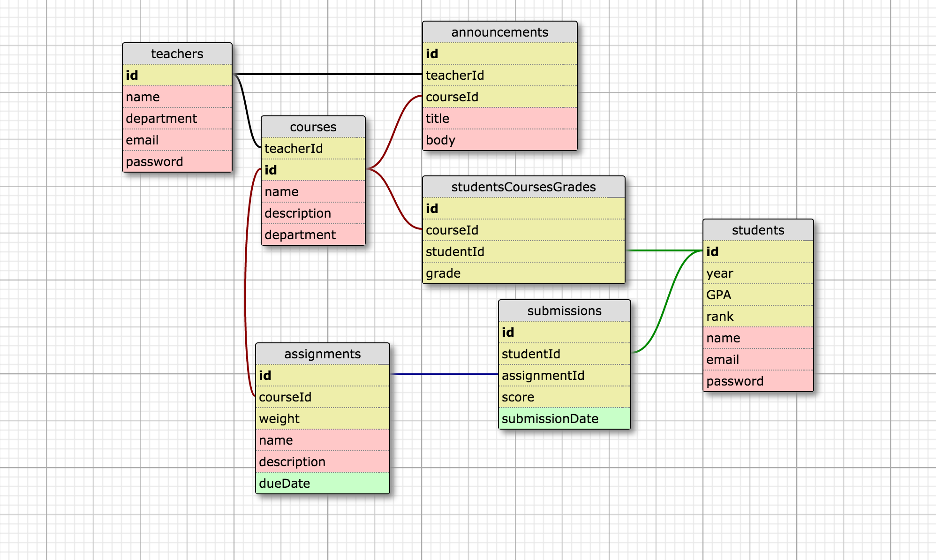Viewport: 936px width, 560px height.
Task: Click the courses table header
Action: click(313, 127)
